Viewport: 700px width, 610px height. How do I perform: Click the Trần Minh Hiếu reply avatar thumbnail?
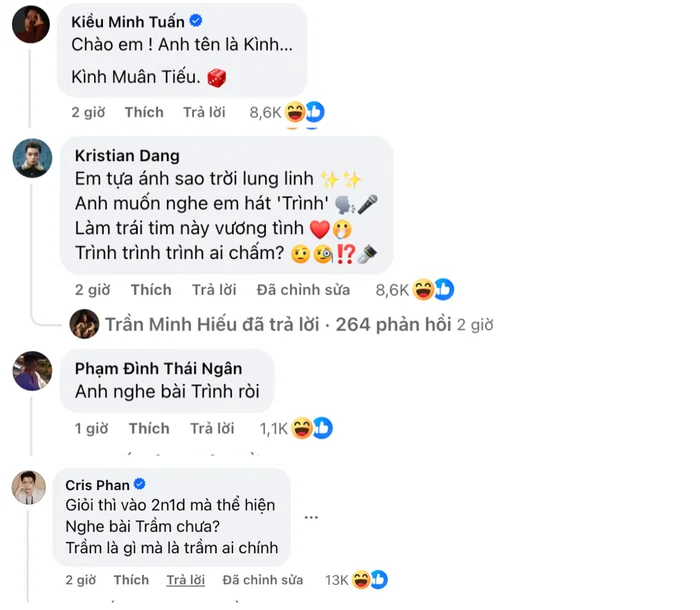tap(83, 323)
